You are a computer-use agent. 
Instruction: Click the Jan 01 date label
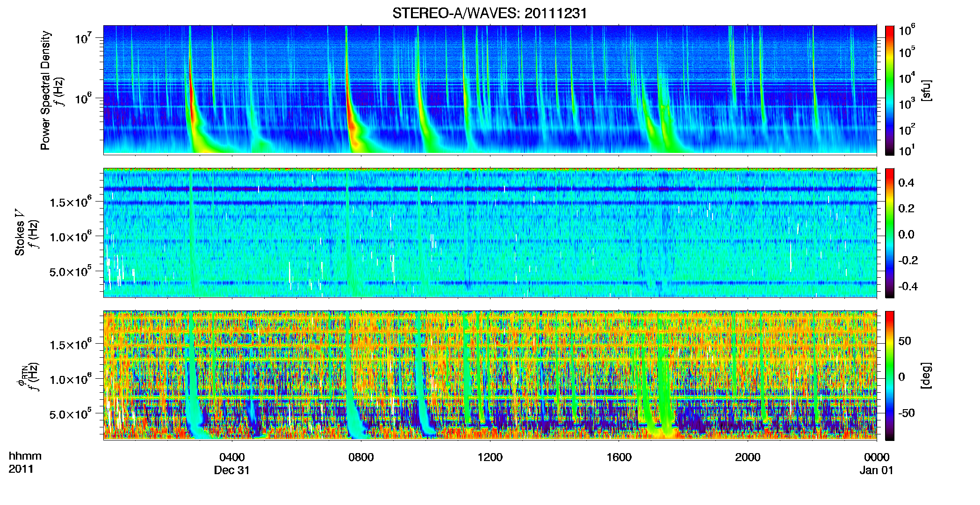tap(877, 470)
